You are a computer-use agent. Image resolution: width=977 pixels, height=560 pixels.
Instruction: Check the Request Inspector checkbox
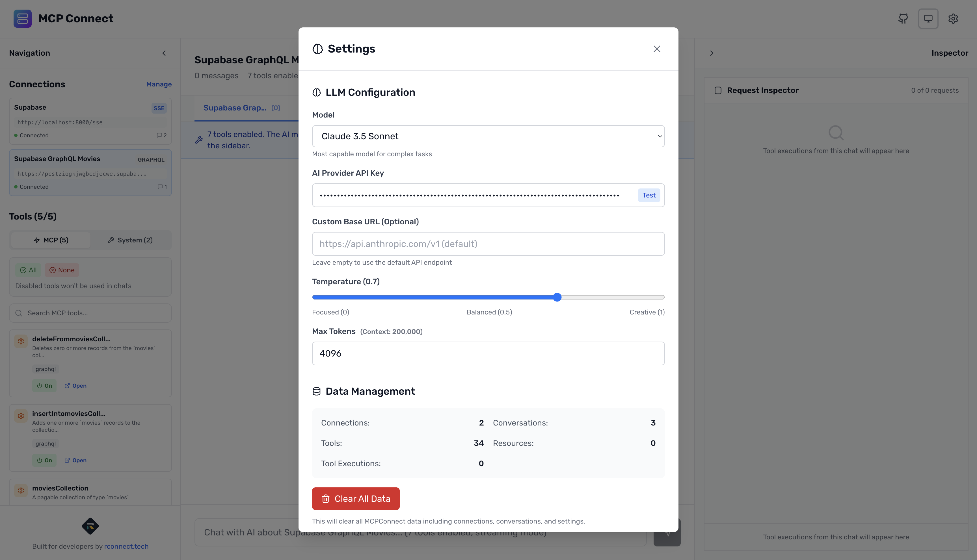pyautogui.click(x=718, y=90)
